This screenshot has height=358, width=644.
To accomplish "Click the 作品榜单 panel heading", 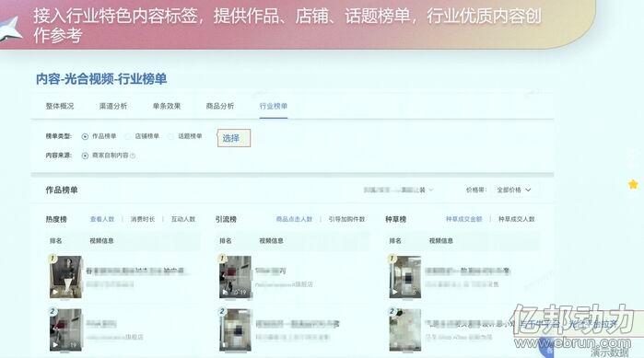I will click(x=62, y=190).
